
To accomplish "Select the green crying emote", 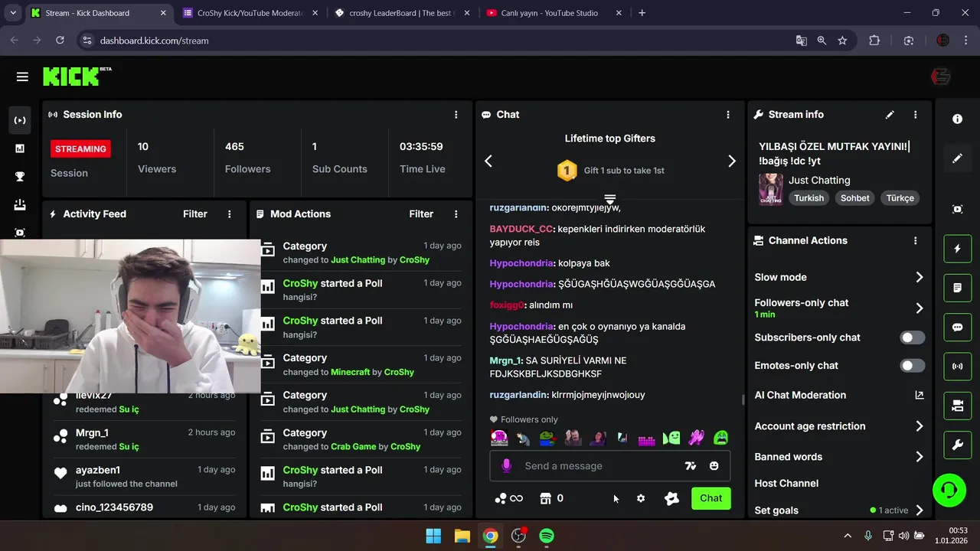I will click(720, 438).
